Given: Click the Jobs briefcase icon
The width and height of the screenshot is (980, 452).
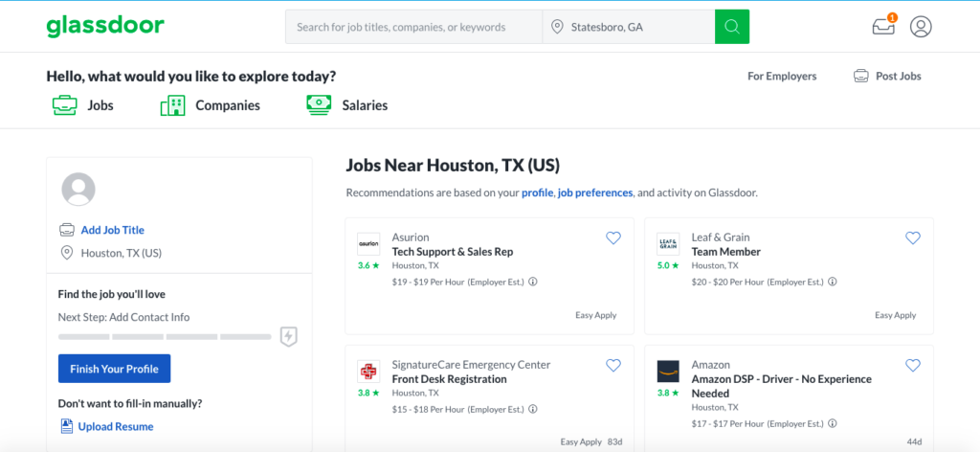Looking at the screenshot, I should [64, 105].
